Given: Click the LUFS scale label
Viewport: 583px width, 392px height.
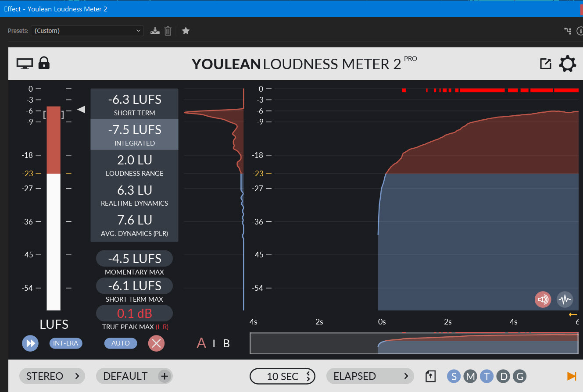Looking at the screenshot, I should pyautogui.click(x=54, y=324).
